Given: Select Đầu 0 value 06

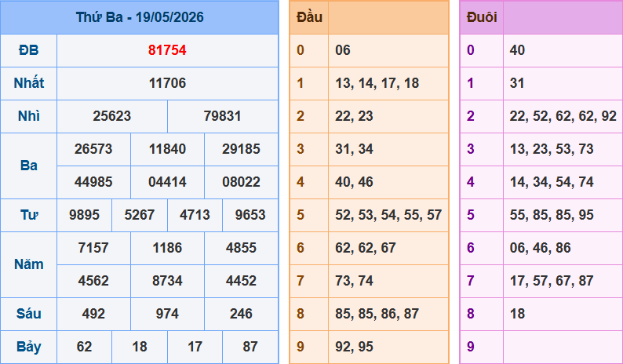Looking at the screenshot, I should (343, 50).
